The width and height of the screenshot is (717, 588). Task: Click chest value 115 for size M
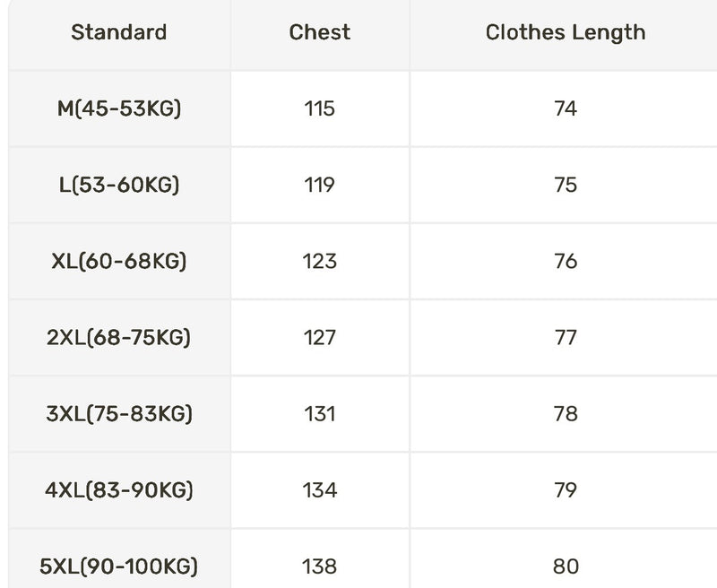(319, 108)
